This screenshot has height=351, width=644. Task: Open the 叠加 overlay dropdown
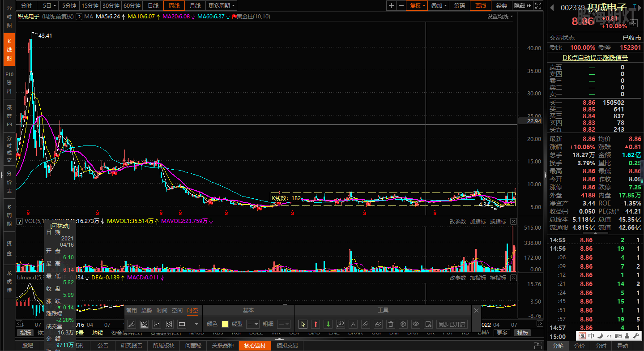click(439, 6)
